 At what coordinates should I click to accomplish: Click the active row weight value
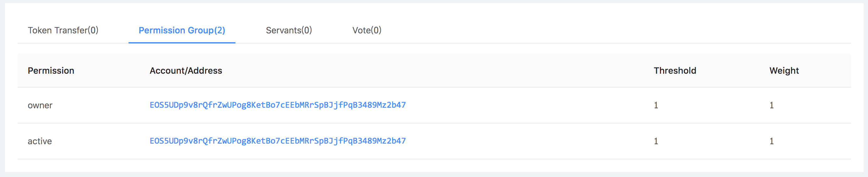click(771, 141)
